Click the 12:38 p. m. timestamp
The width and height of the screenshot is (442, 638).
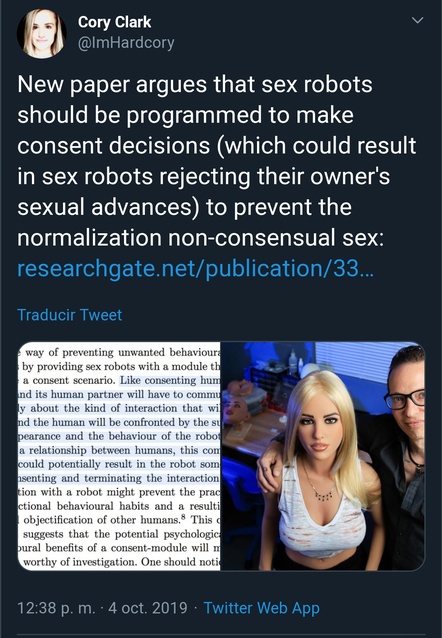click(55, 608)
